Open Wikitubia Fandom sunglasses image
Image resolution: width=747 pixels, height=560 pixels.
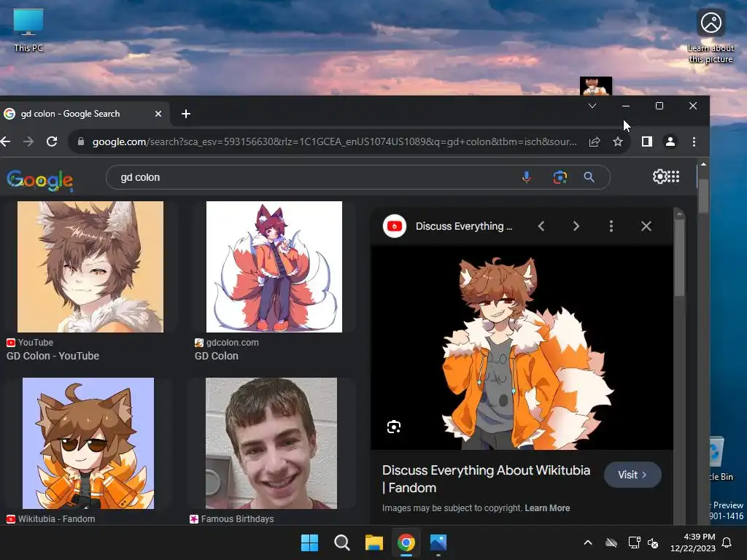pyautogui.click(x=88, y=443)
